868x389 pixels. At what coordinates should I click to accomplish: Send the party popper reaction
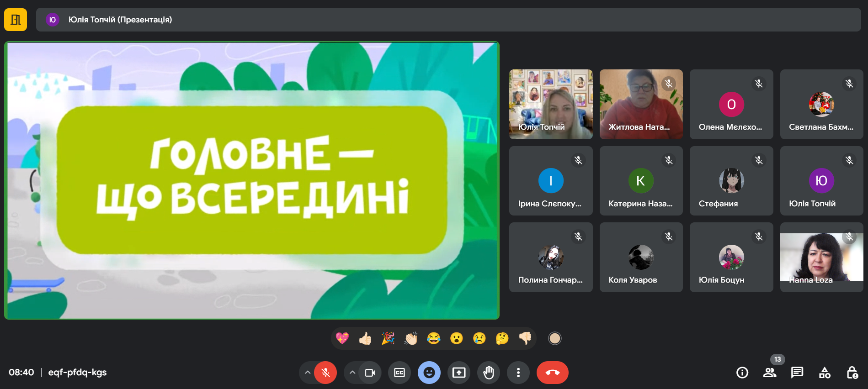(388, 338)
